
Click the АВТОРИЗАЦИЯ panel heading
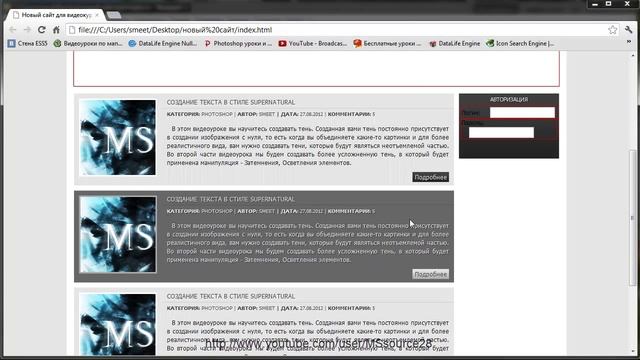point(509,100)
